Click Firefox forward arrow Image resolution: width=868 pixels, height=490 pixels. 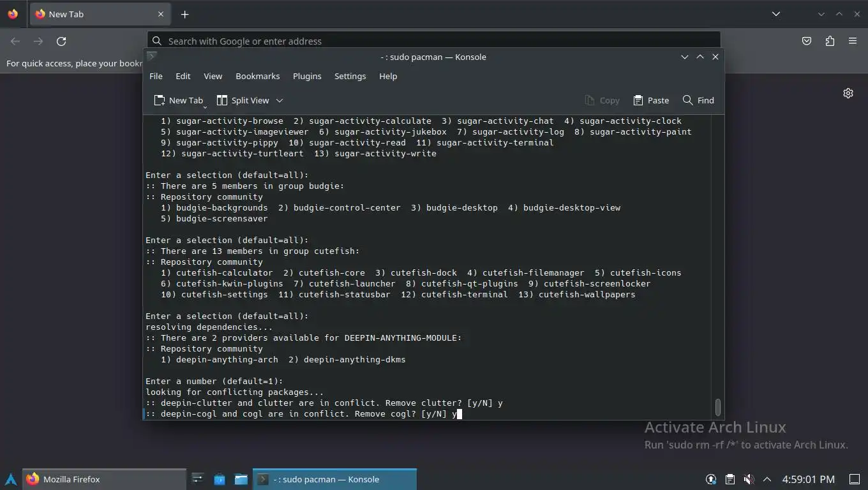tap(38, 41)
